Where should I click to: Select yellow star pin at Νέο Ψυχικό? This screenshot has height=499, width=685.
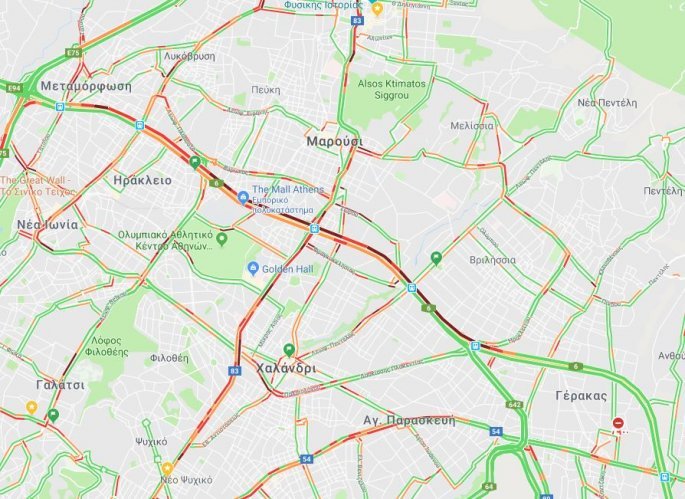click(x=167, y=469)
